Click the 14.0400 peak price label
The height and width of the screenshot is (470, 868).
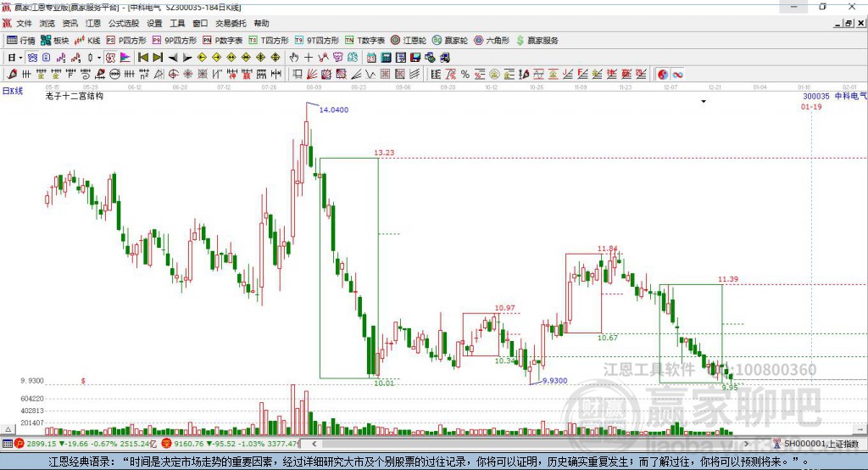point(334,109)
